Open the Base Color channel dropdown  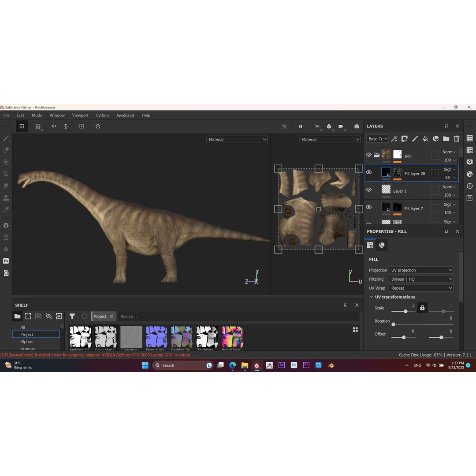377,139
